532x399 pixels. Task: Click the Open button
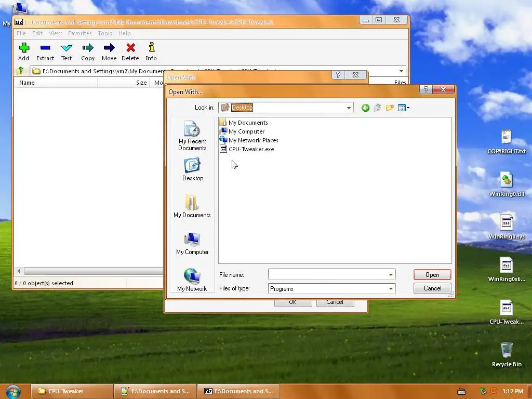click(432, 274)
